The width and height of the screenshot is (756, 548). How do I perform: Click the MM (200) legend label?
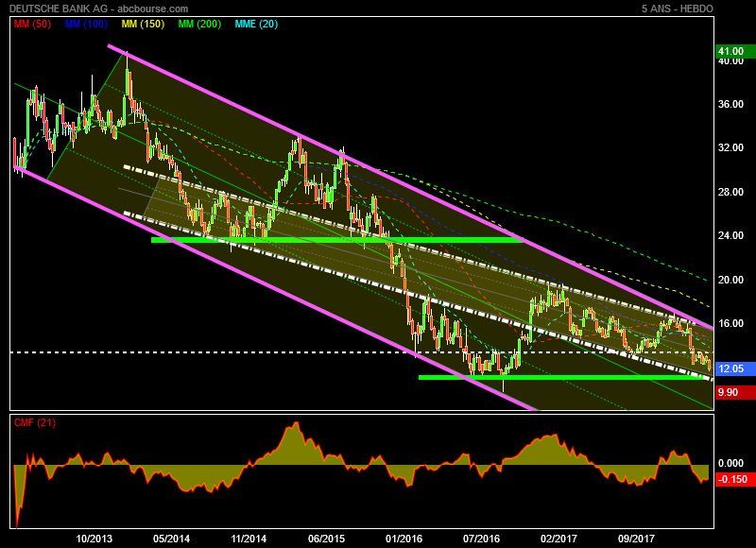pyautogui.click(x=199, y=25)
